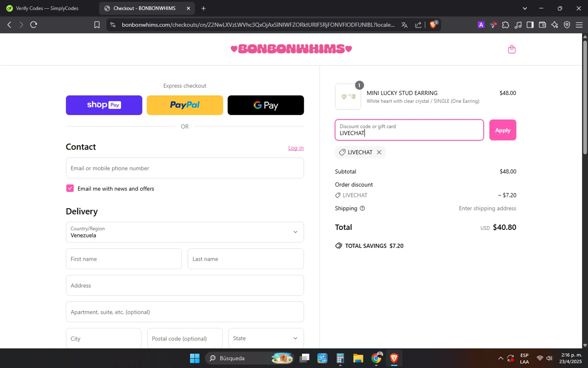Click the MINI LUCKY STUD EARRING title
Viewport: 588px width, 368px height.
(402, 93)
